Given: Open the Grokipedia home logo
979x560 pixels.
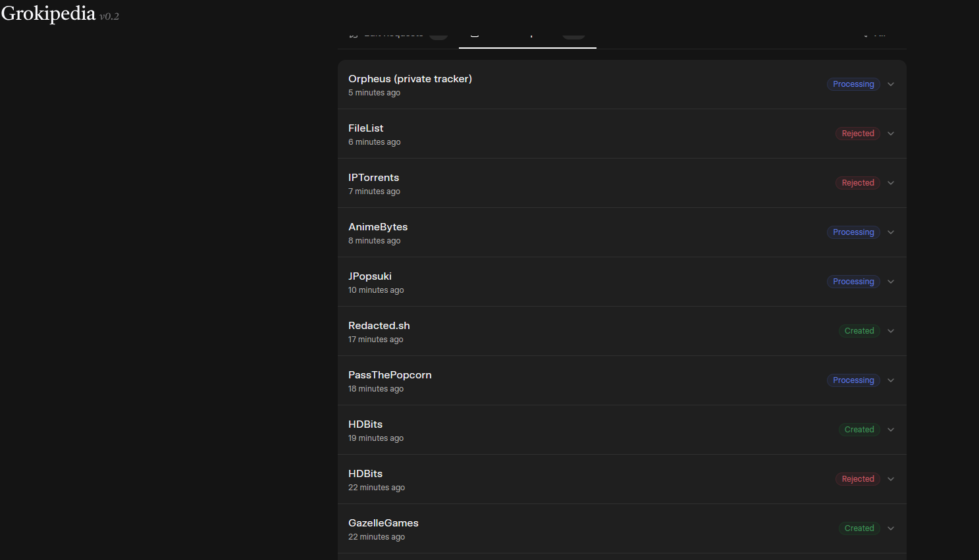Looking at the screenshot, I should click(x=49, y=13).
